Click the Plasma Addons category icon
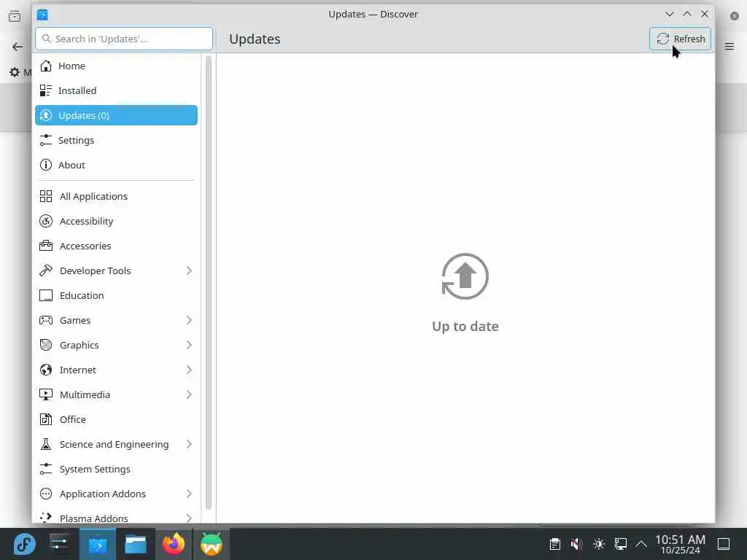Viewport: 747px width, 560px height. (x=46, y=517)
